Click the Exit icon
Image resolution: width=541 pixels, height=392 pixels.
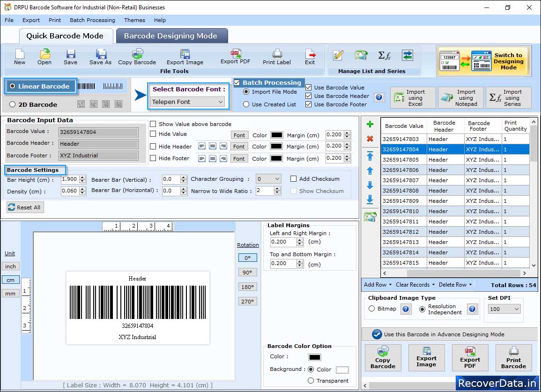point(310,57)
